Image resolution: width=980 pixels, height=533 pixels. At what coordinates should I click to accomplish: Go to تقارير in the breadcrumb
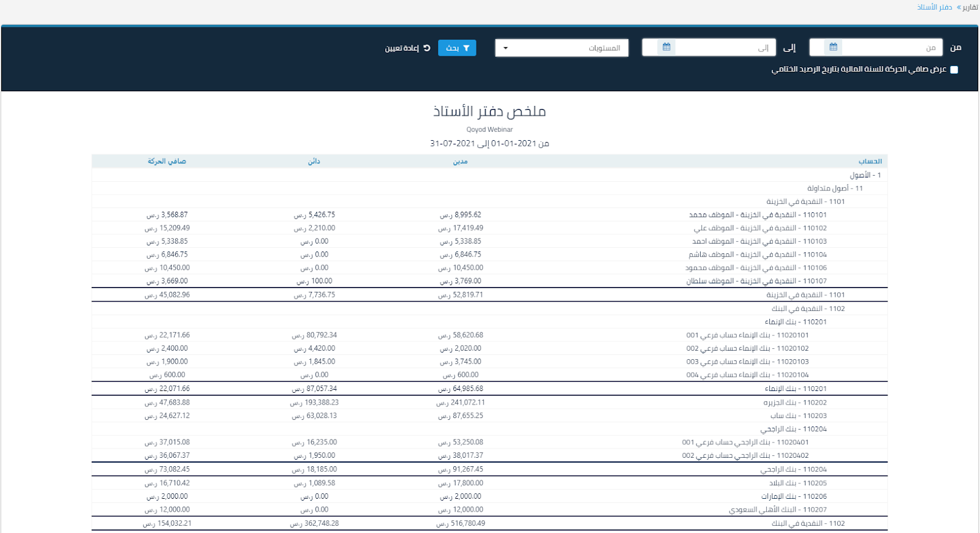[x=970, y=7]
